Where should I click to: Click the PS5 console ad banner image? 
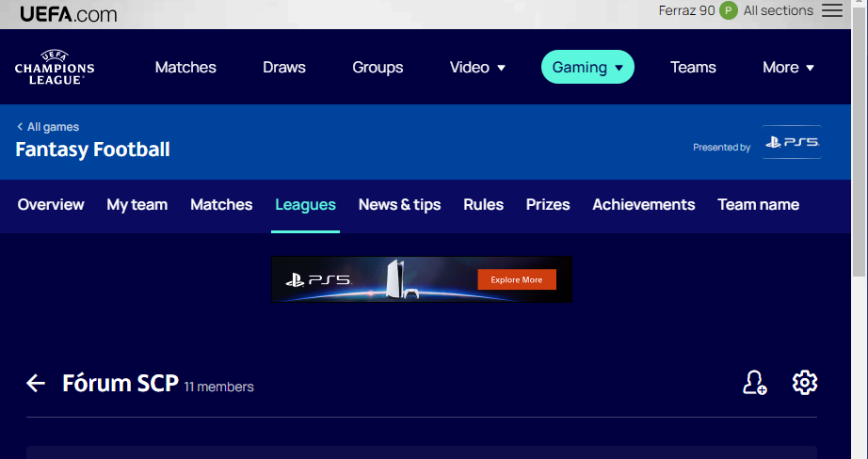coord(422,279)
